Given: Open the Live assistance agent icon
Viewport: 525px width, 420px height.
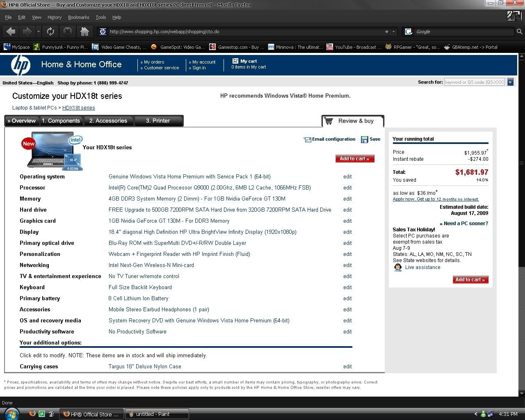Looking at the screenshot, I should tap(397, 267).
